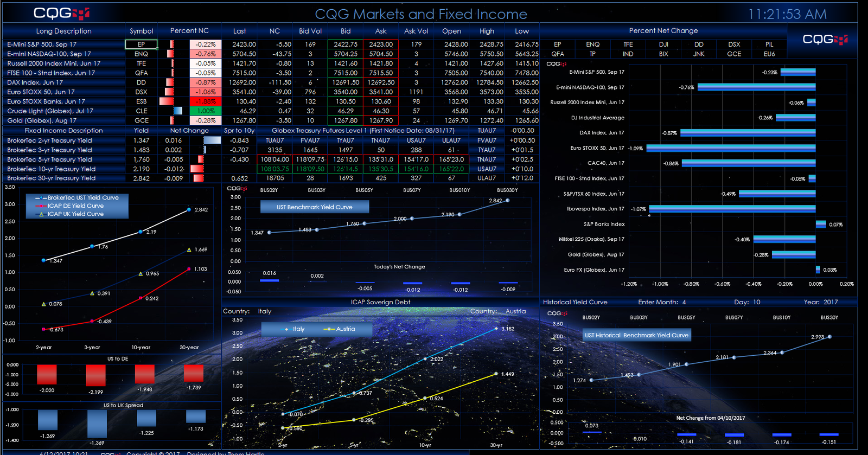Viewport: 868px width, 455px height.
Task: Click IND in the Percent Net Change symbol grid
Action: 628,54
